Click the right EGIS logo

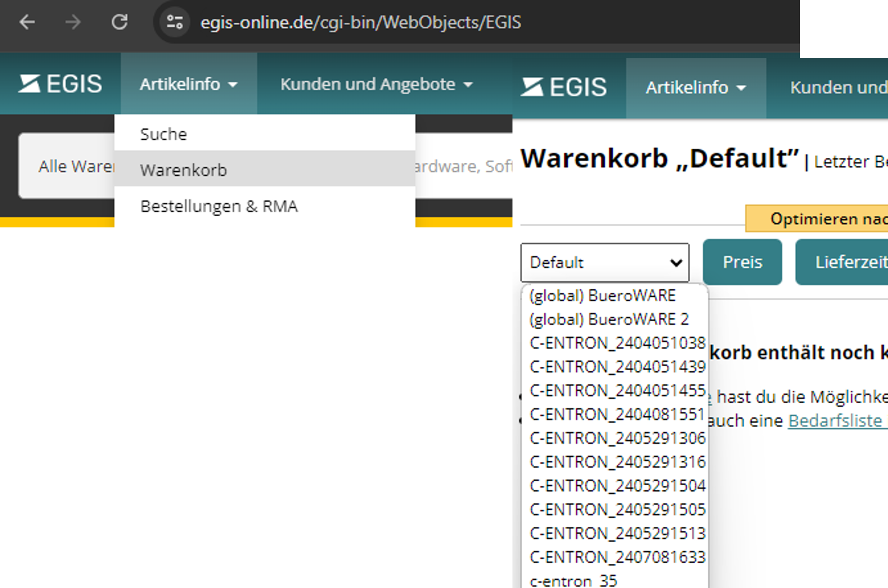tap(563, 87)
